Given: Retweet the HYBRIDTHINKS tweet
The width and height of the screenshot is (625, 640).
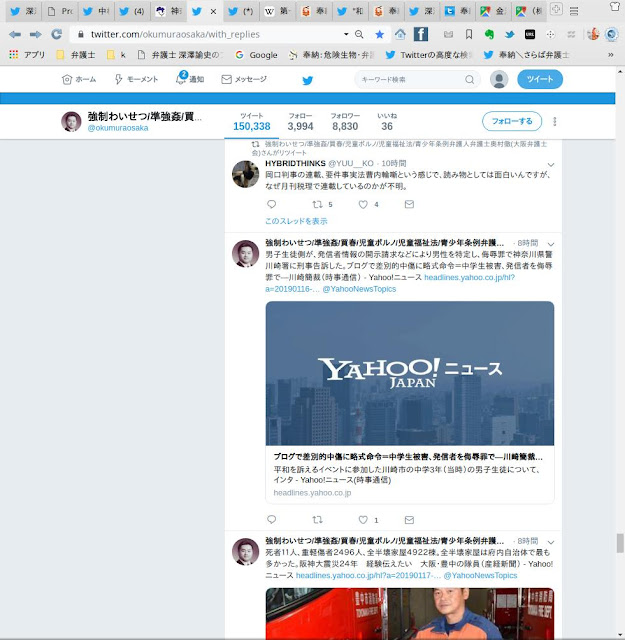Looking at the screenshot, I should [x=317, y=204].
